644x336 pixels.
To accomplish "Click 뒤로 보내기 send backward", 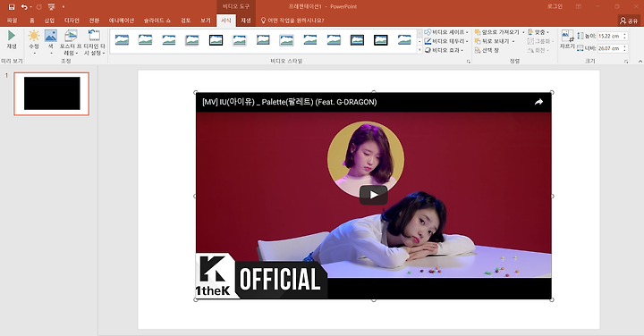I will point(492,41).
